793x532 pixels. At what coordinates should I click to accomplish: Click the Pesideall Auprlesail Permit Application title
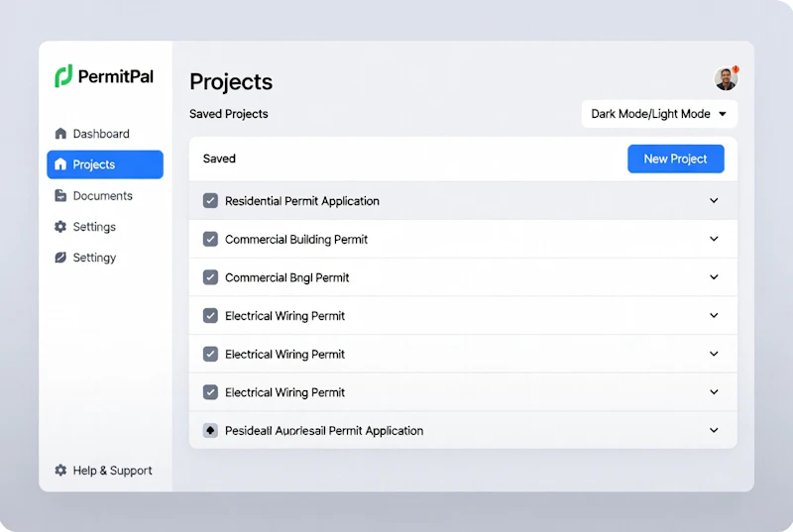[324, 431]
